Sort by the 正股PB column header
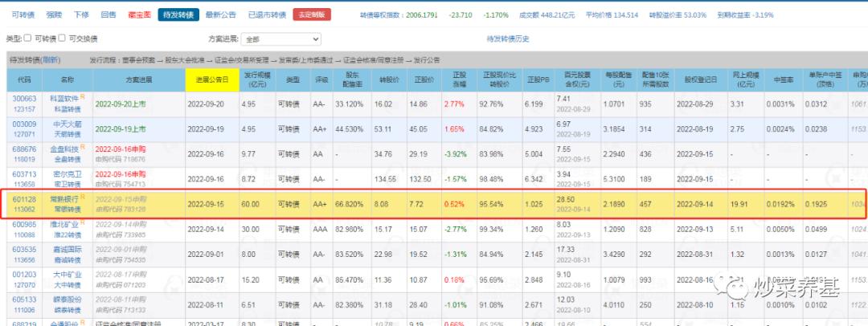Screen dimensions: 868x326 (x=537, y=80)
